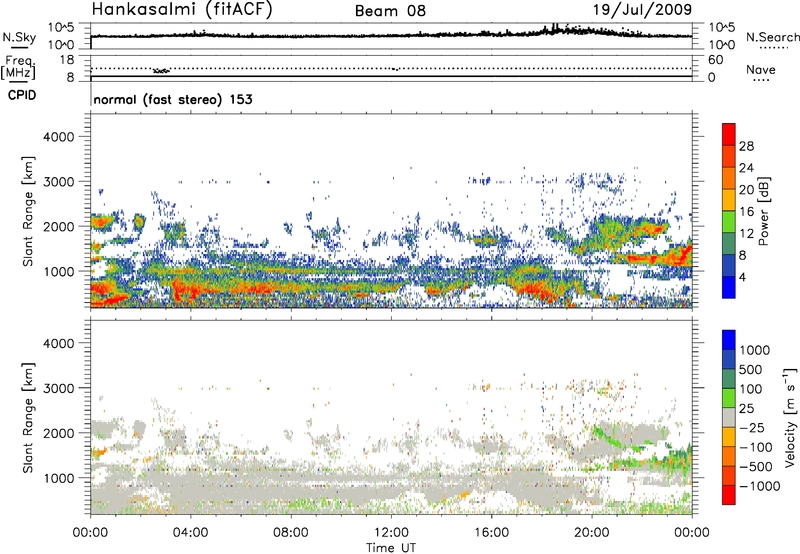
Task: Click the -1000 label on the velocity scale
Action: point(760,486)
